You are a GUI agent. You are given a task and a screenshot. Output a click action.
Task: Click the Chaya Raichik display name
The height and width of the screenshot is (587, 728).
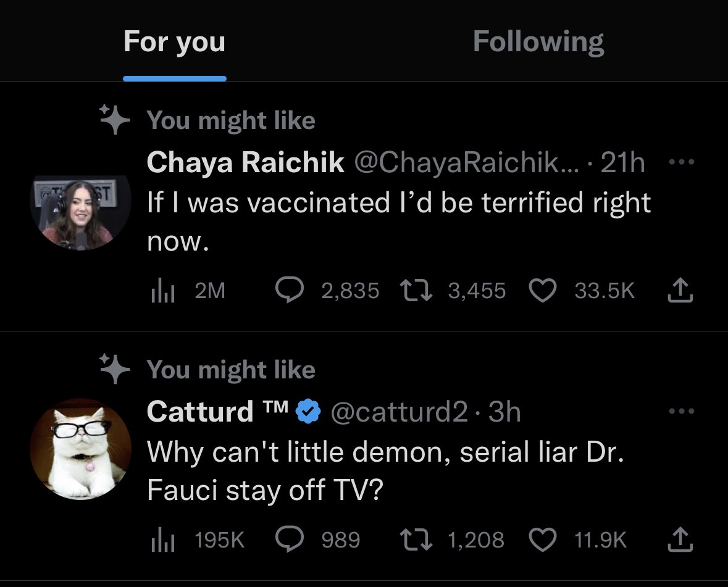pos(245,163)
